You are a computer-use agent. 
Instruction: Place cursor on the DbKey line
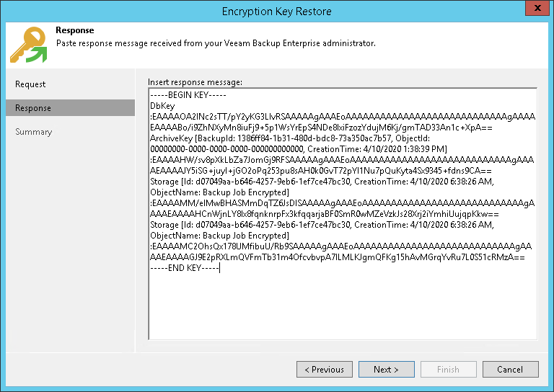coord(162,105)
